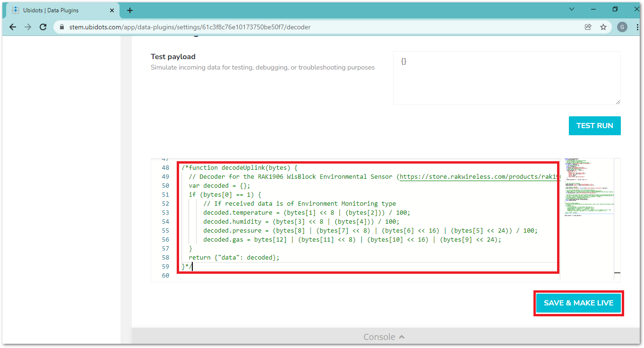Click SAVE & MAKE LIVE
This screenshot has width=644, height=348.
[578, 303]
